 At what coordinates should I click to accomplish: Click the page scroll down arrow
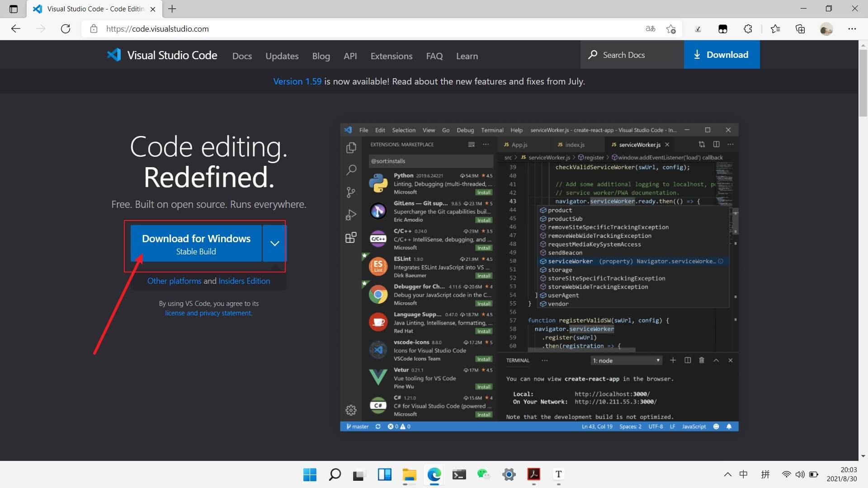pos(863,456)
